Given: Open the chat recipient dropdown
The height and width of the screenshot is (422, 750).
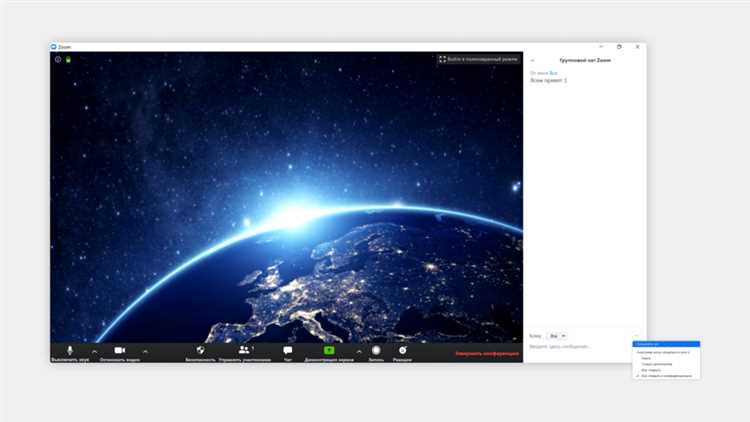Looking at the screenshot, I should click(x=557, y=336).
